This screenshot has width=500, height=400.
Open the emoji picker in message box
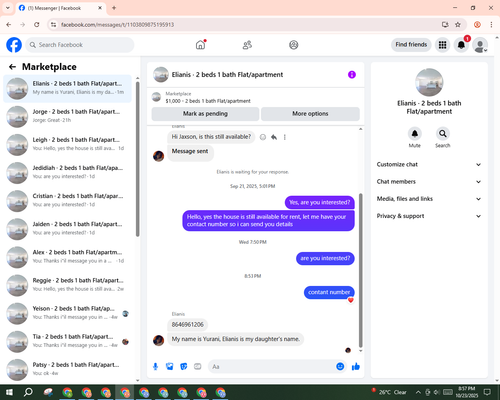click(x=340, y=366)
